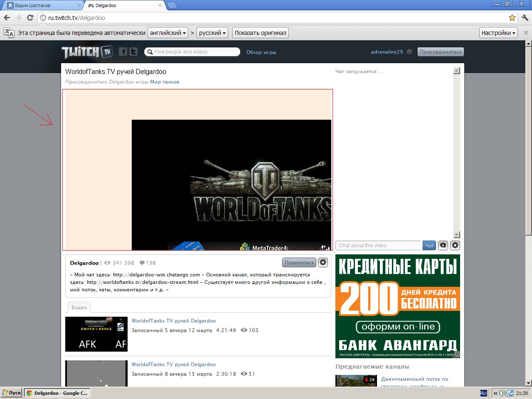
Task: Open the Twitter icon in Twitch header
Action: (133, 52)
